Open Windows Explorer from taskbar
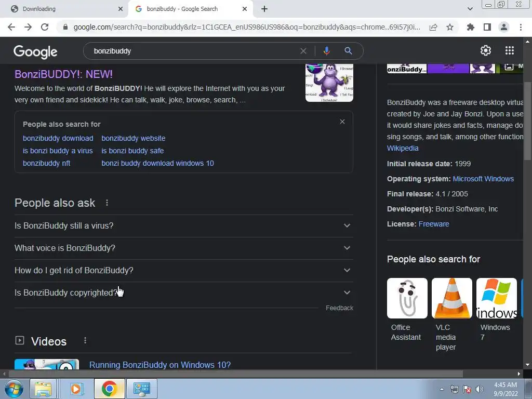This screenshot has width=532, height=399. pos(43,389)
